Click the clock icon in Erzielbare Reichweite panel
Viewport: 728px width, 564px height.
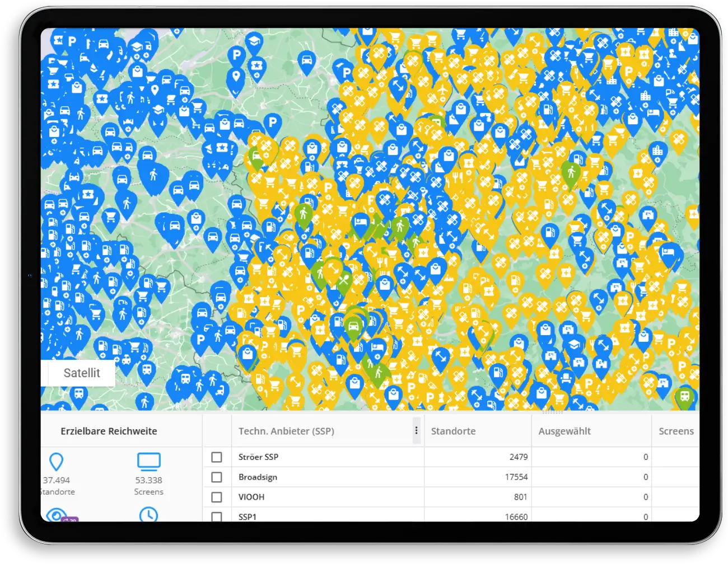[148, 514]
